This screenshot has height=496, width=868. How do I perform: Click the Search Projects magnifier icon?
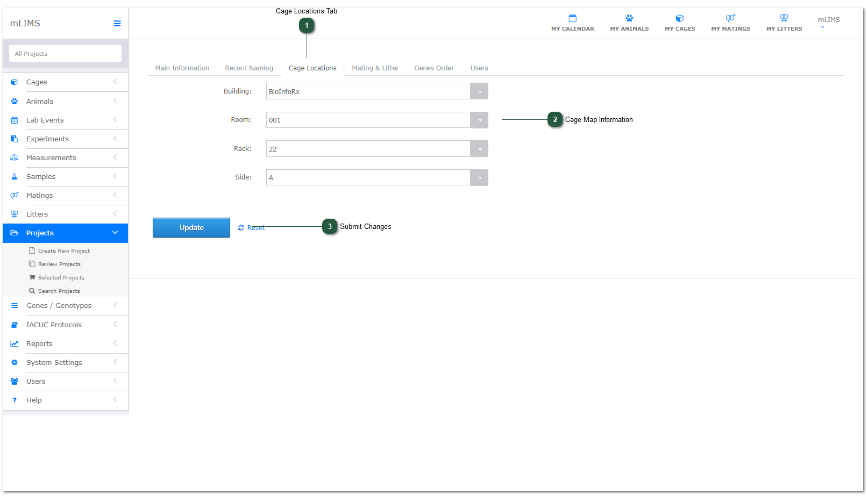32,291
